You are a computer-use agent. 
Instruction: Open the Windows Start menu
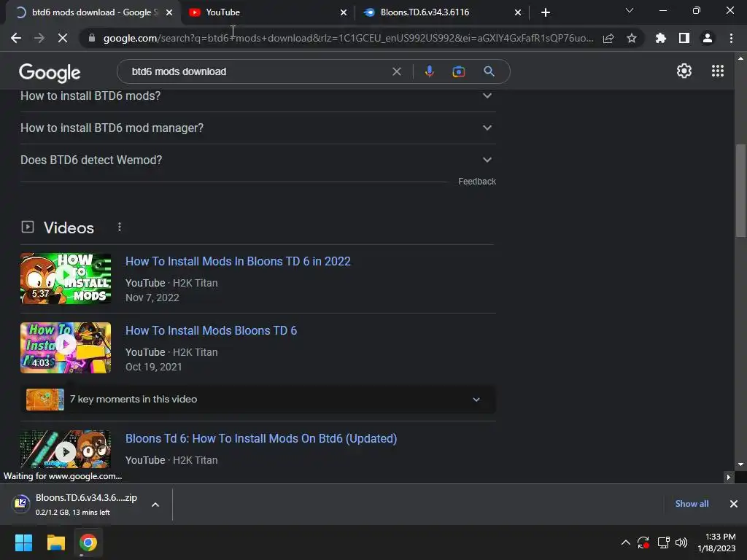pyautogui.click(x=23, y=542)
